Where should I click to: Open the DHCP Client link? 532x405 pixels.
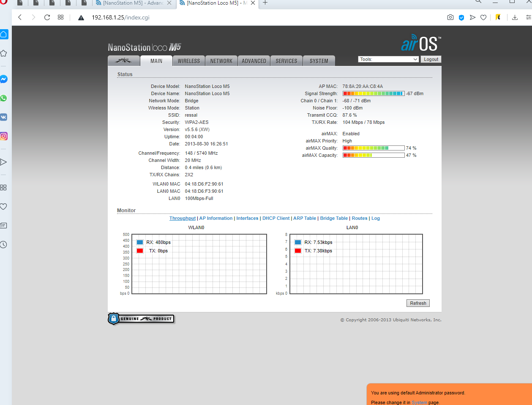[x=276, y=218]
